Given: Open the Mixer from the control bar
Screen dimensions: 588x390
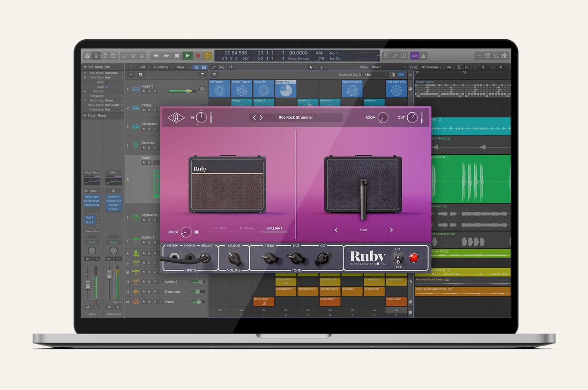Looking at the screenshot, I should tap(133, 56).
